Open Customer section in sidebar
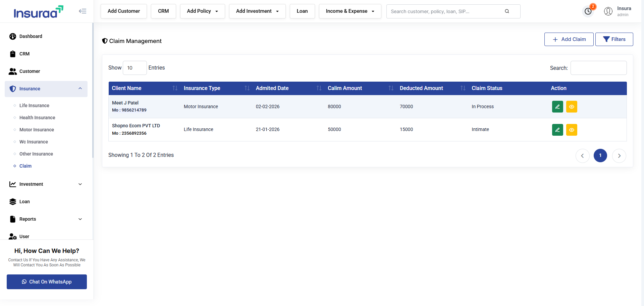 coord(46,71)
